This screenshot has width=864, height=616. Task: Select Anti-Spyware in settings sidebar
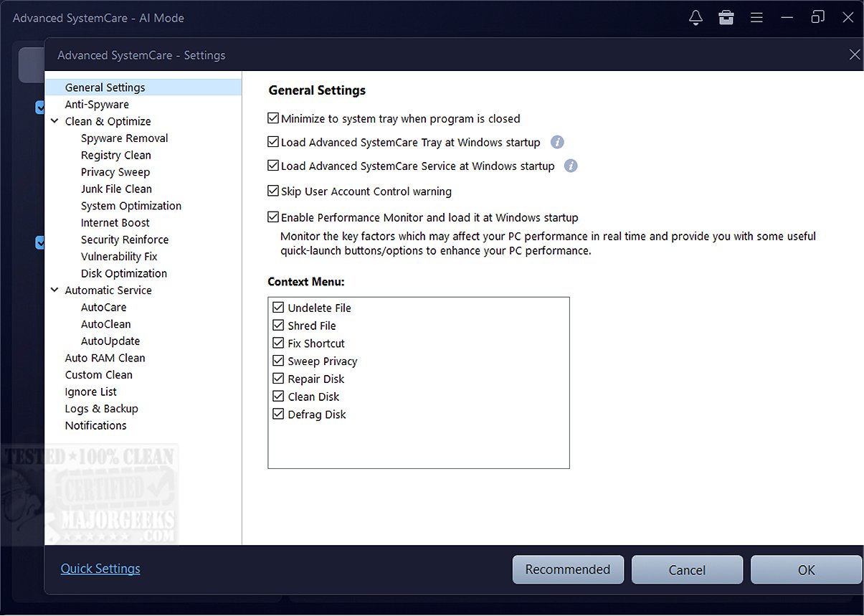click(x=97, y=105)
